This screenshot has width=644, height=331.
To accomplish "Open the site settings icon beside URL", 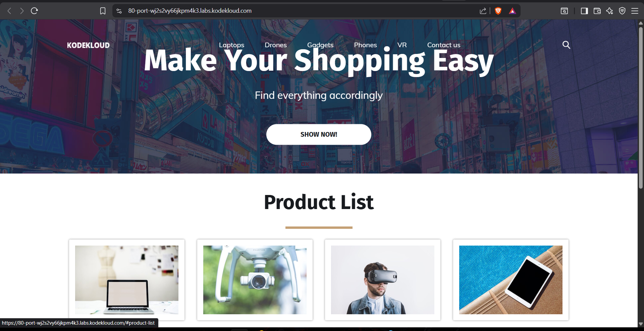I will point(119,11).
